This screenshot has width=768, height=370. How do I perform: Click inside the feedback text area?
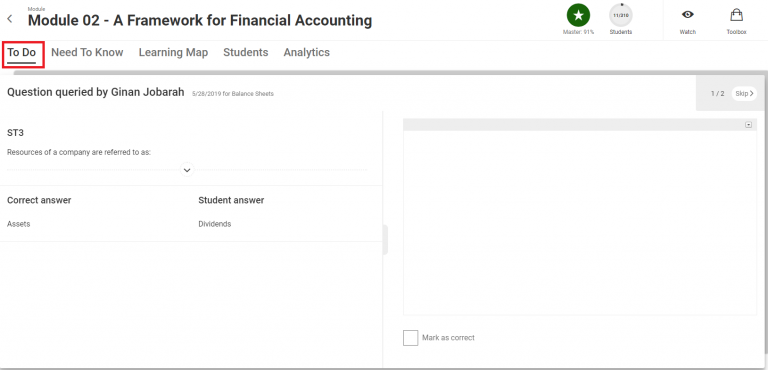click(580, 222)
